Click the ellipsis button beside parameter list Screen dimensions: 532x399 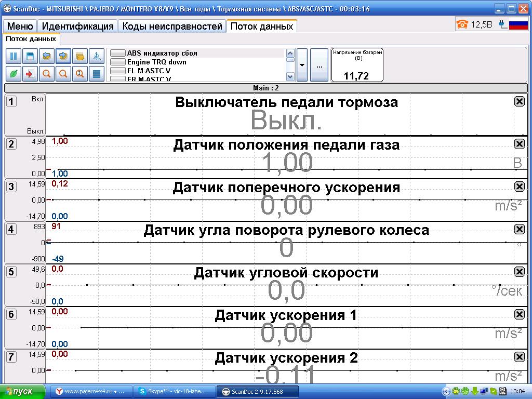coord(319,65)
